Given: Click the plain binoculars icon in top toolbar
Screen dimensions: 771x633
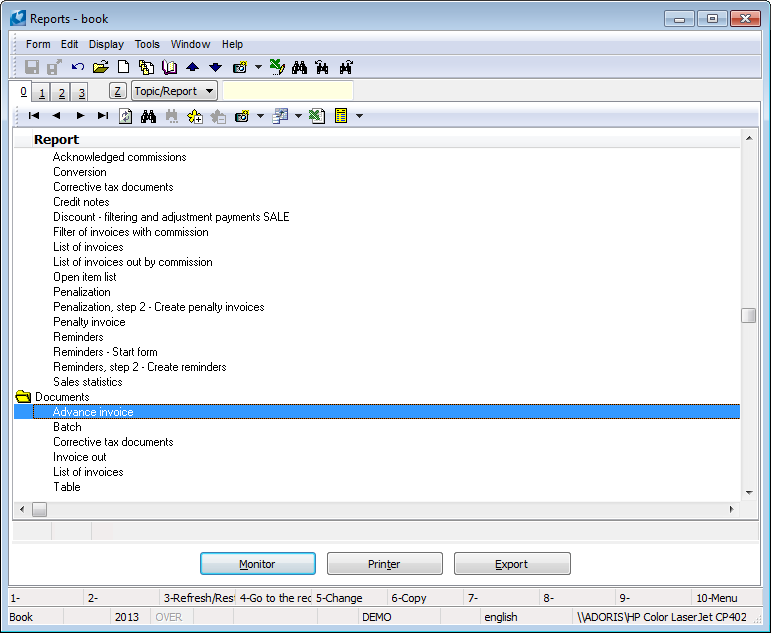Looking at the screenshot, I should pyautogui.click(x=299, y=67).
